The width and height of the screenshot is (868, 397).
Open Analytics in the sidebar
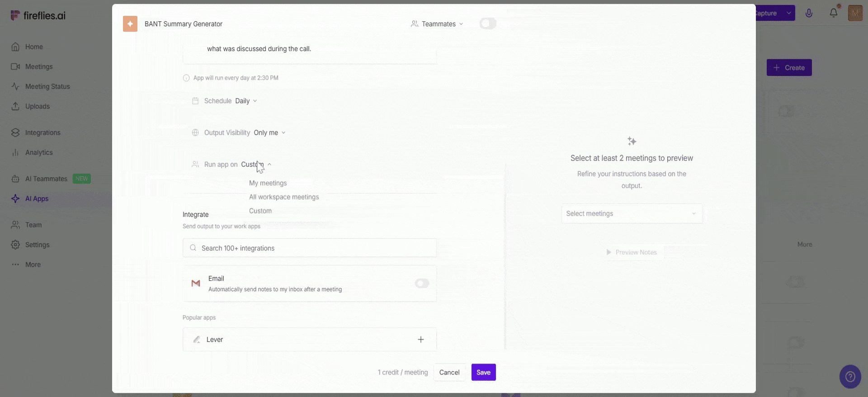(39, 152)
